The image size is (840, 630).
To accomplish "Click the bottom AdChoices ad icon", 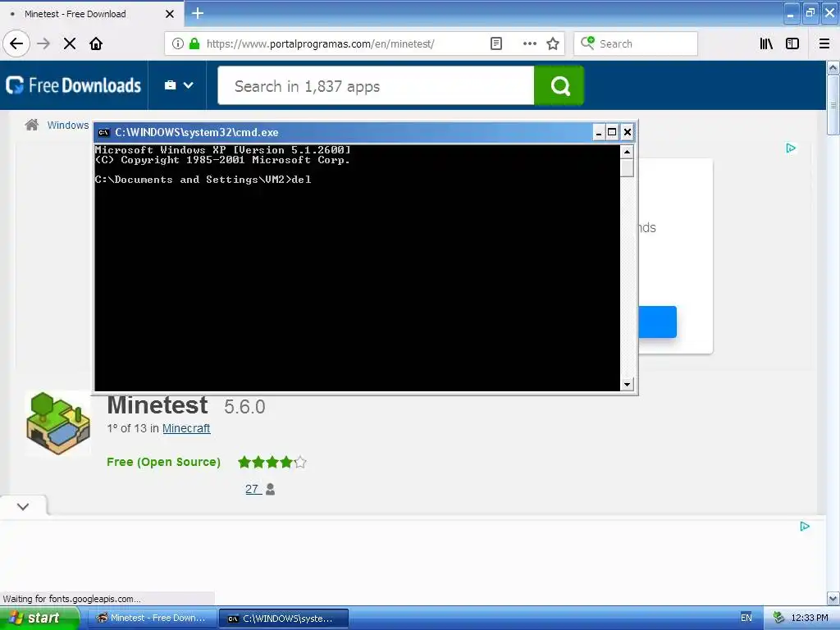I will pos(804,526).
